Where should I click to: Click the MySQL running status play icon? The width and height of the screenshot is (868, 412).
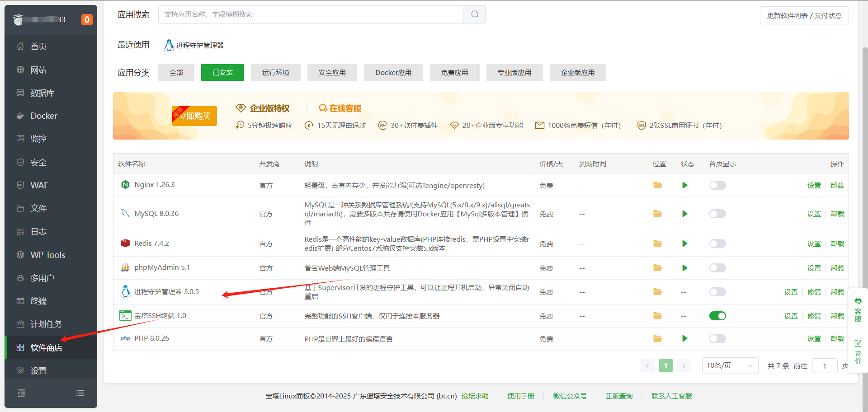(x=684, y=214)
